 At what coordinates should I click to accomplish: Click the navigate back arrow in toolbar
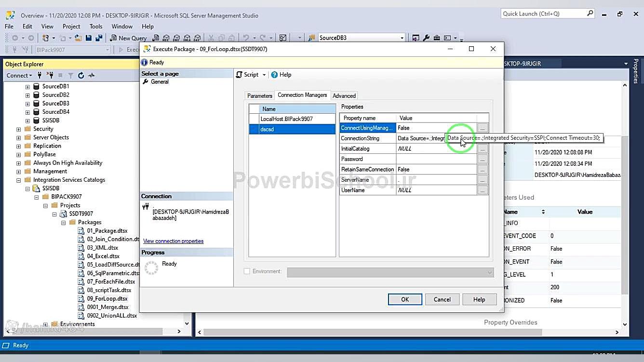click(15, 38)
